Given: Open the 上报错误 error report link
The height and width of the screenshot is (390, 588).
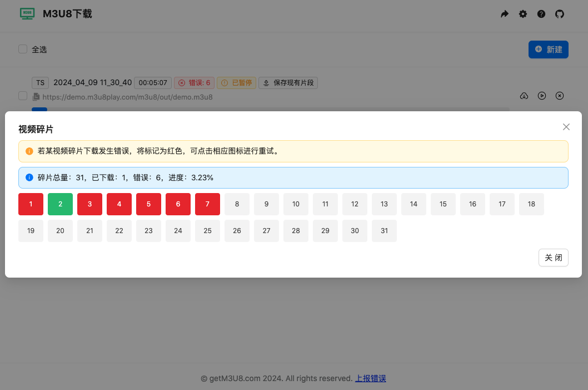Looking at the screenshot, I should coord(370,378).
